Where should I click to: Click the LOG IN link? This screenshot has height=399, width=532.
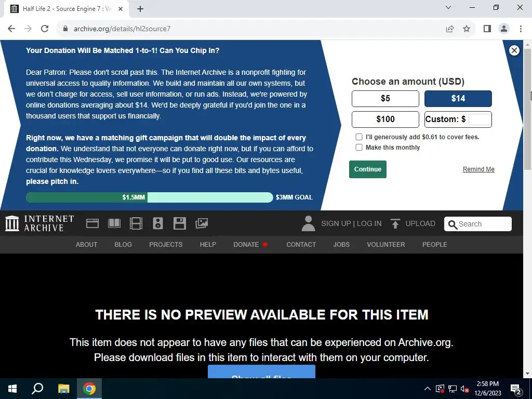click(369, 223)
